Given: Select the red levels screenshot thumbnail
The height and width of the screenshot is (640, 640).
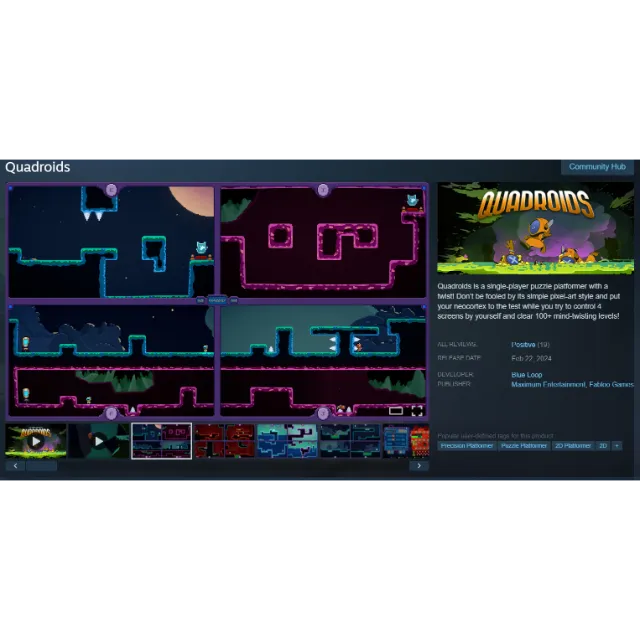Looking at the screenshot, I should pyautogui.click(x=224, y=441).
